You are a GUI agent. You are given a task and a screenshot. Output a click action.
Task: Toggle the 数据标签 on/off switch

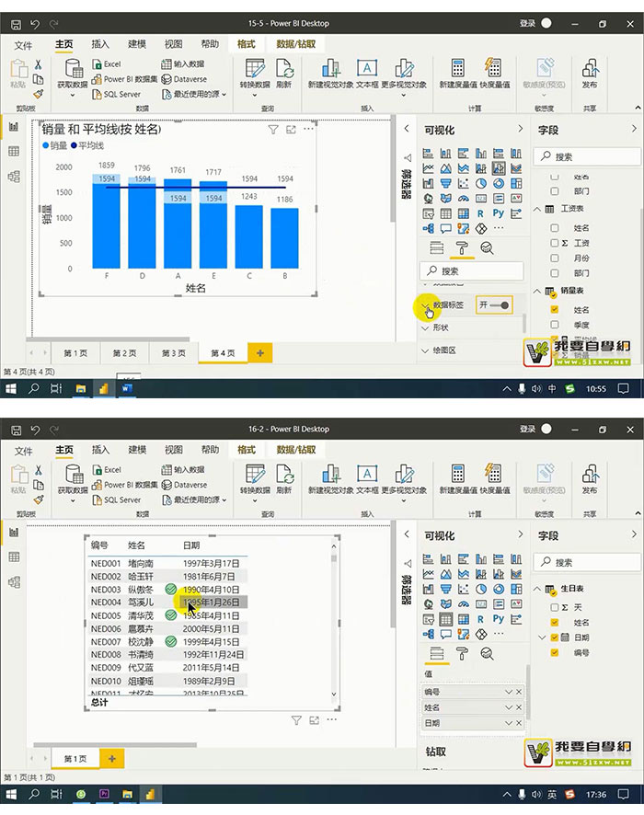494,305
